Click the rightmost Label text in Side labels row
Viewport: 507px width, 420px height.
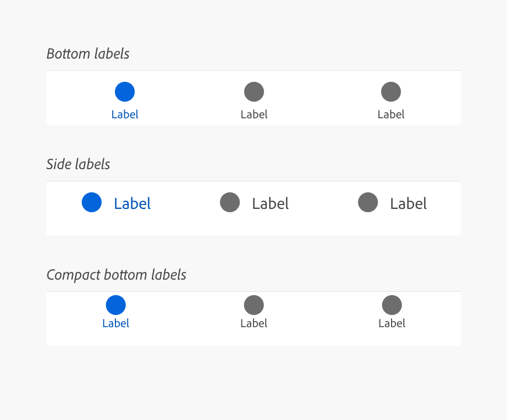click(408, 203)
